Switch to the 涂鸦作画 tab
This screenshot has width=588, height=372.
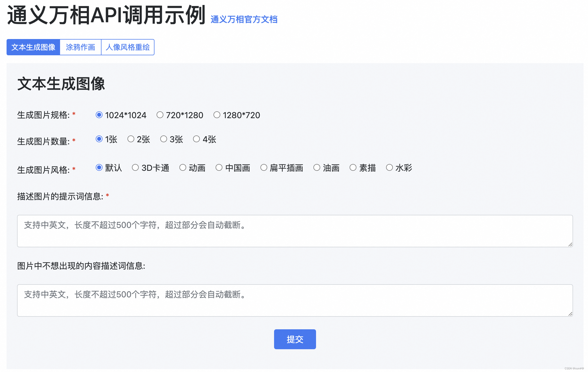tap(81, 47)
